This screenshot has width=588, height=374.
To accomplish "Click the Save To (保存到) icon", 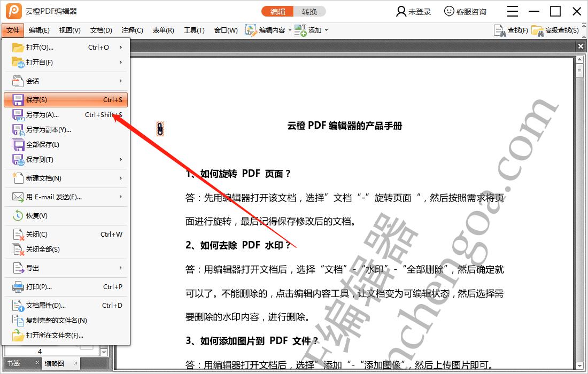I will pos(18,160).
